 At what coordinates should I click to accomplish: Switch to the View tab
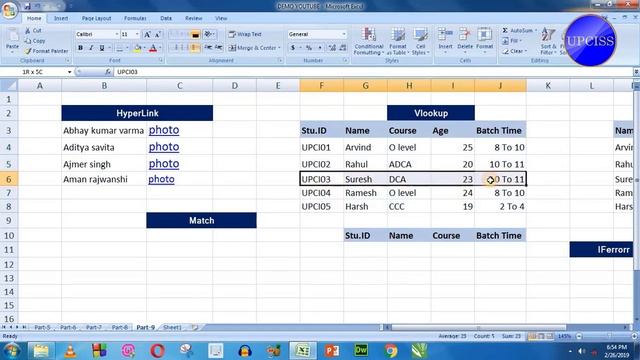(x=221, y=18)
